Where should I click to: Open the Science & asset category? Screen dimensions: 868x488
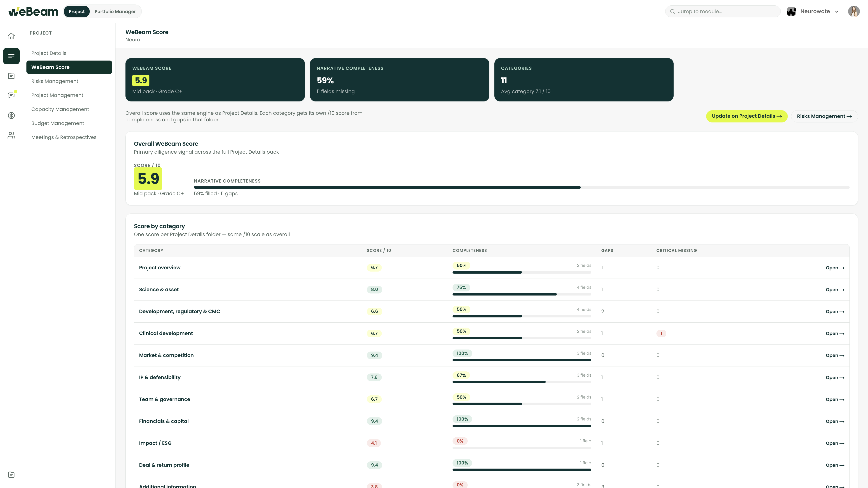pos(835,290)
